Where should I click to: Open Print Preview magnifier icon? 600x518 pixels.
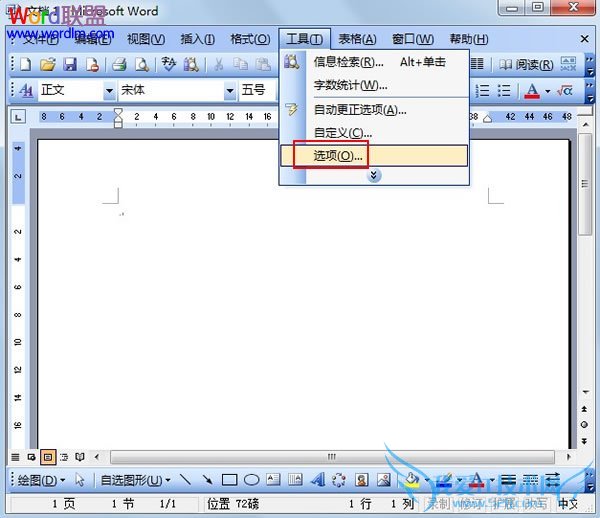(142, 64)
